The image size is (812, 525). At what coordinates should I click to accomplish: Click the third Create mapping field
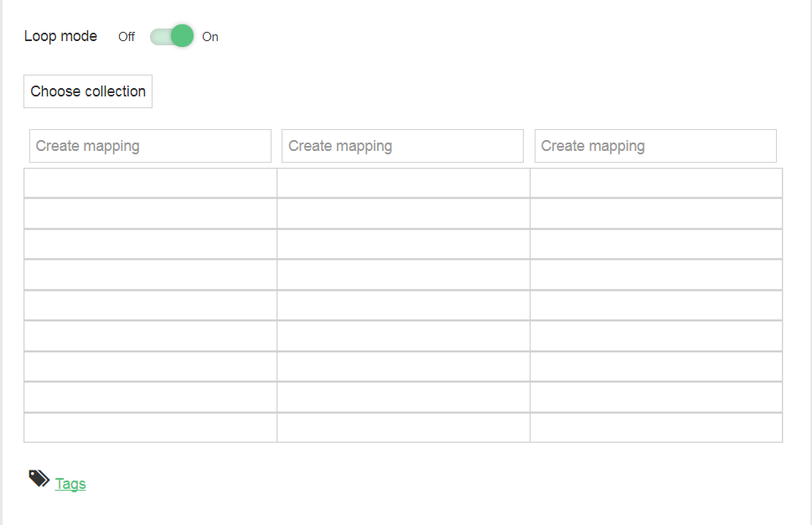pyautogui.click(x=655, y=146)
